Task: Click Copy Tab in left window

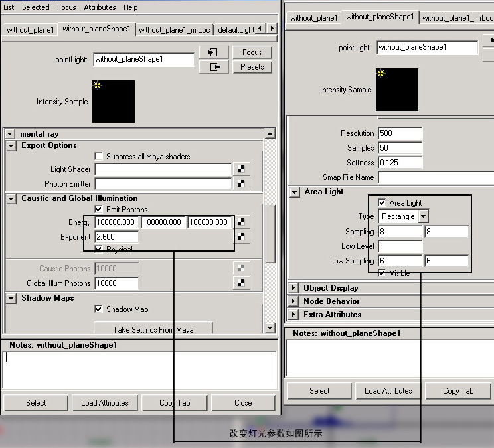Action: tap(175, 403)
